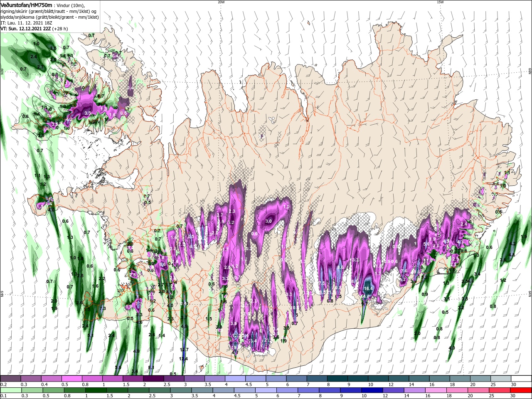Select the darkest purple swatch in the snow scale
532x399 pixels.
[153, 379]
